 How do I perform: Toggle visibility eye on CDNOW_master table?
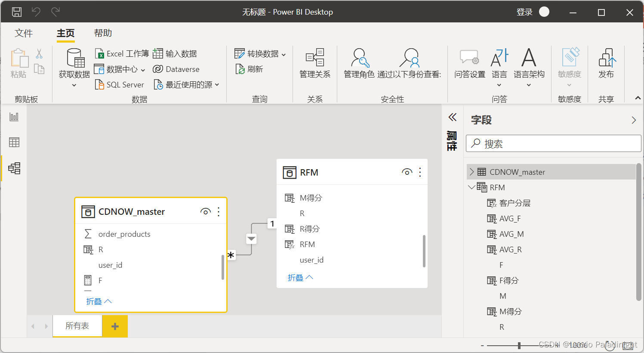point(205,211)
